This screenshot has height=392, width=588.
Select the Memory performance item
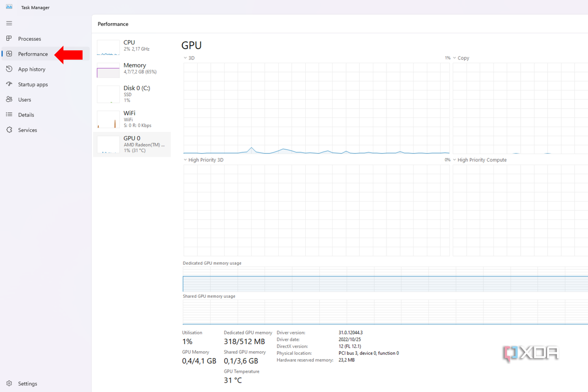(x=132, y=70)
